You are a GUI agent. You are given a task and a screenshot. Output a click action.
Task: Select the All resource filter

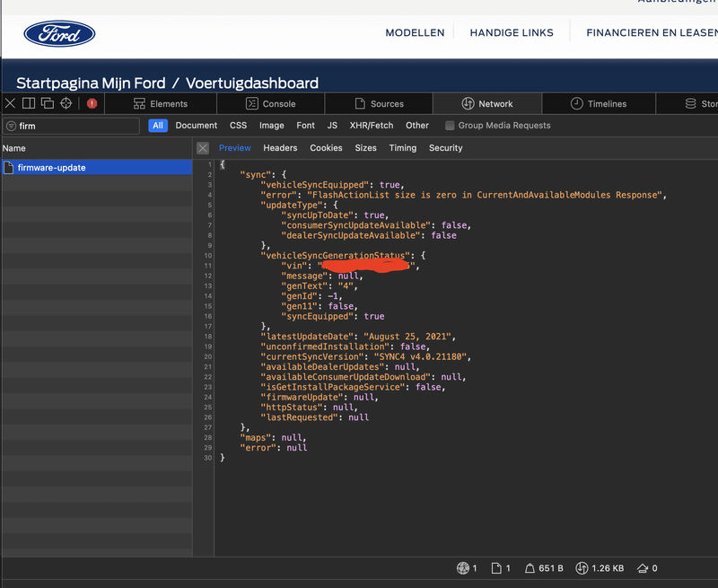point(158,126)
